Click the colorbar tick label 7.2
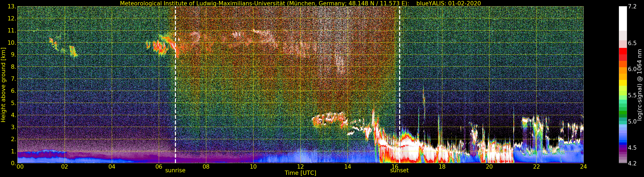 tap(632, 6)
